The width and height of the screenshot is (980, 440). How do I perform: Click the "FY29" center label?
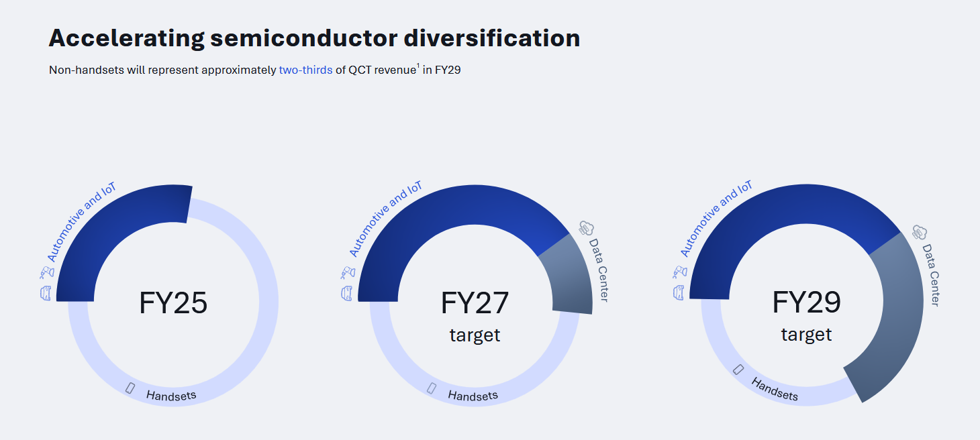(807, 302)
